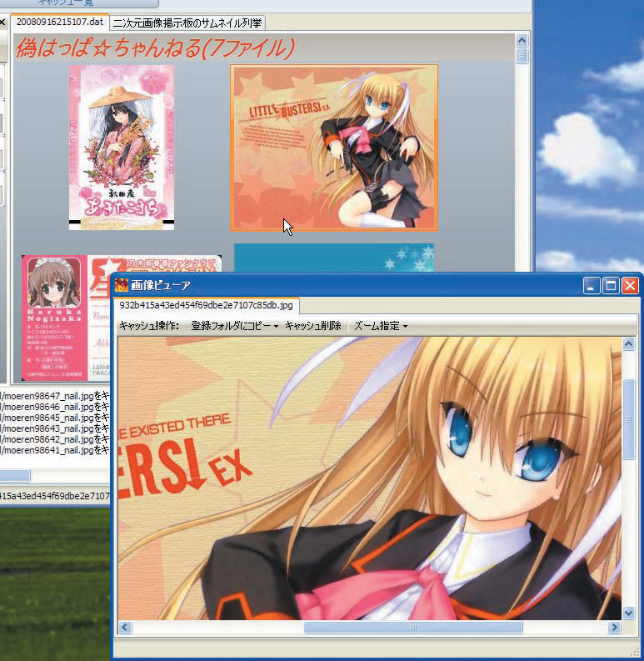
Task: Maximize the 画像ビューア window
Action: 611,286
